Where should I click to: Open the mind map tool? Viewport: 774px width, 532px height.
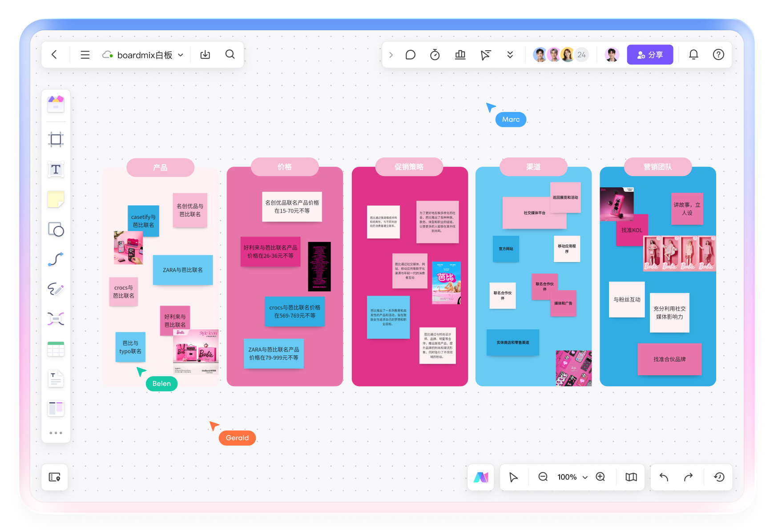56,319
